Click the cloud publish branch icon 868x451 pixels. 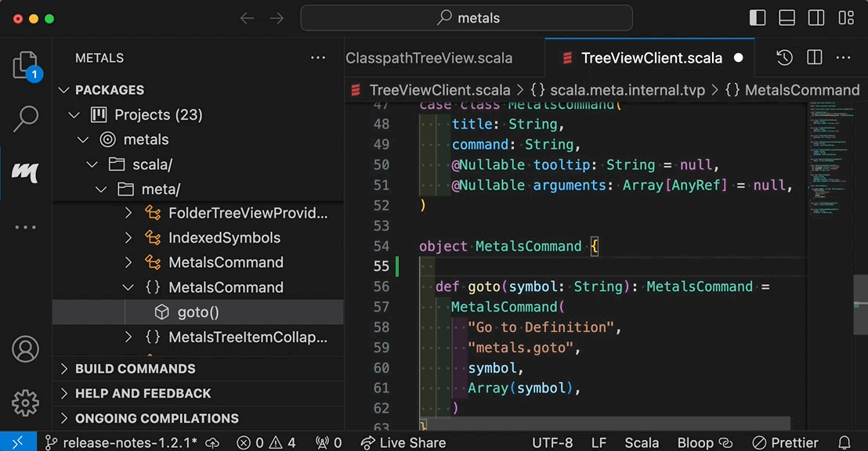tap(212, 442)
